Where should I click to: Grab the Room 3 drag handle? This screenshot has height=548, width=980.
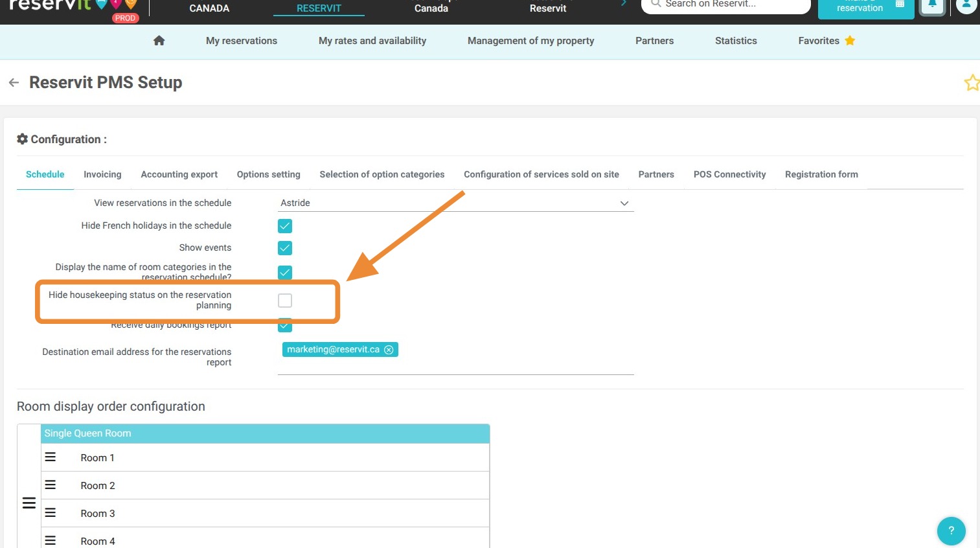tap(50, 513)
